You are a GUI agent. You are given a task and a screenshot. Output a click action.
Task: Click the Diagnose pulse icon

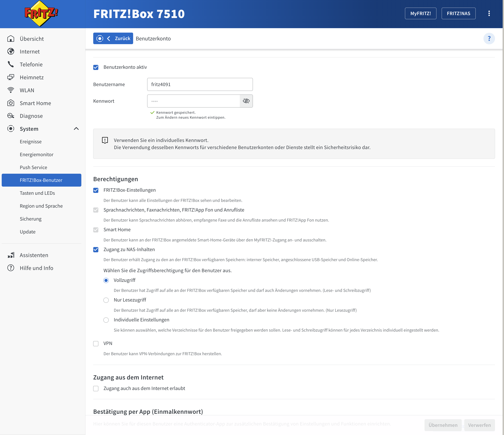11,116
